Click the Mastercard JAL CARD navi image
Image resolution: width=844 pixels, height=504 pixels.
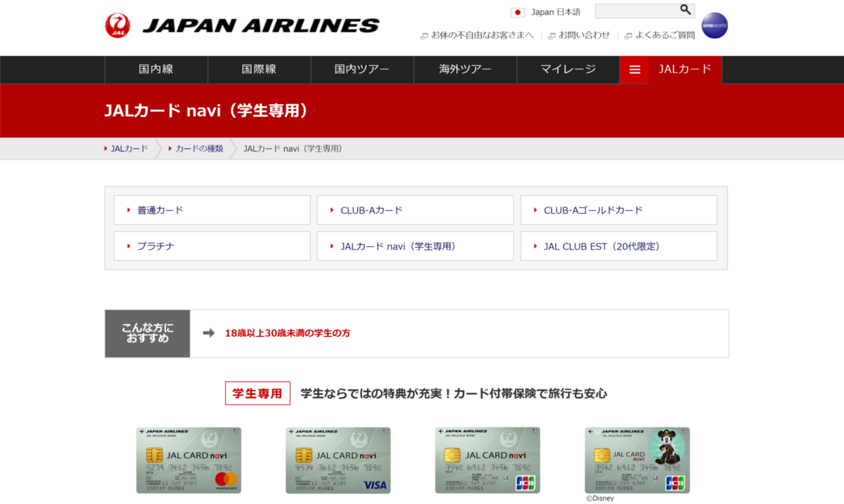tap(188, 460)
